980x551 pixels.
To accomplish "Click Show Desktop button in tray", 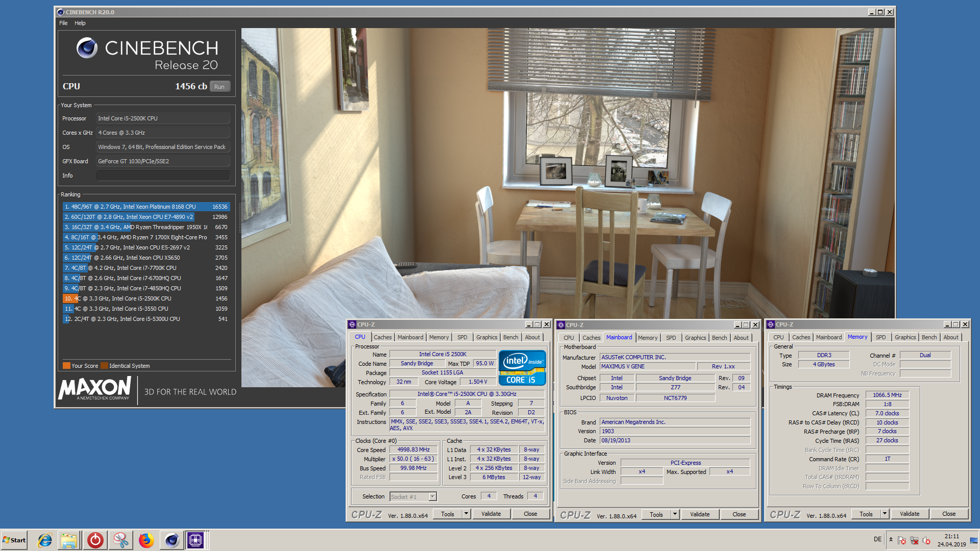I will (974, 540).
